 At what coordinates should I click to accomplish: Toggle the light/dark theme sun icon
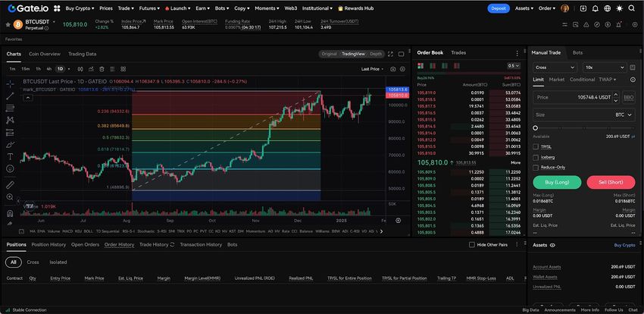[x=620, y=8]
